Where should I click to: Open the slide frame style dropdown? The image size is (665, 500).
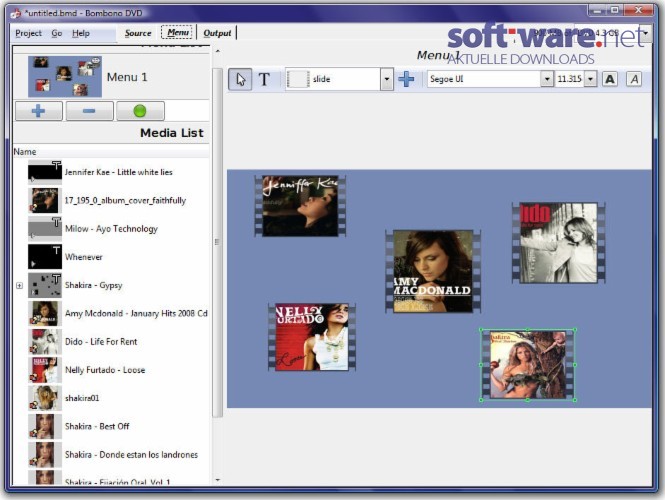point(386,79)
